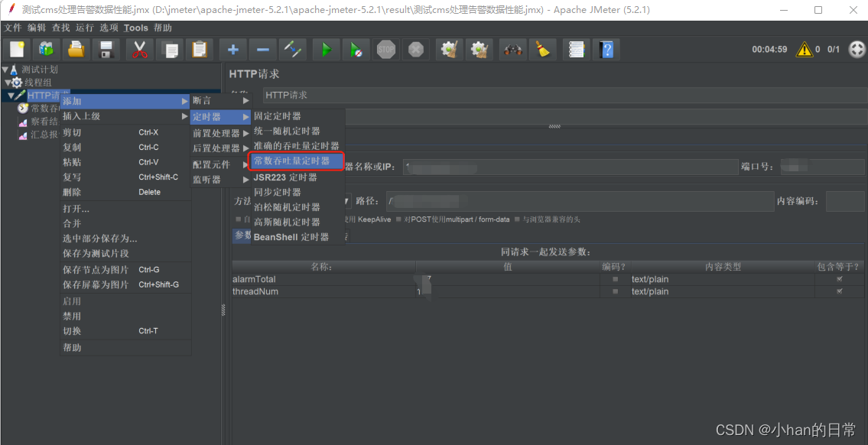Click 保存节点为图片 context menu entry
The width and height of the screenshot is (868, 445).
[x=125, y=270]
